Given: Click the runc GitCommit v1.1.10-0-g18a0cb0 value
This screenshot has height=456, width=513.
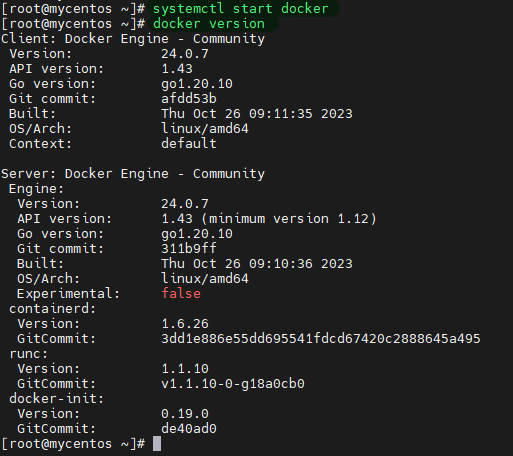Looking at the screenshot, I should (x=233, y=384).
